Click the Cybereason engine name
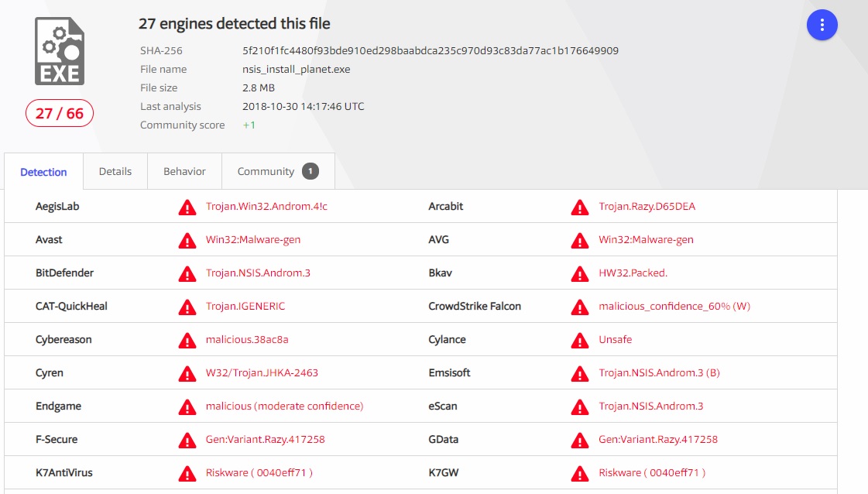This screenshot has width=868, height=494. click(x=63, y=339)
